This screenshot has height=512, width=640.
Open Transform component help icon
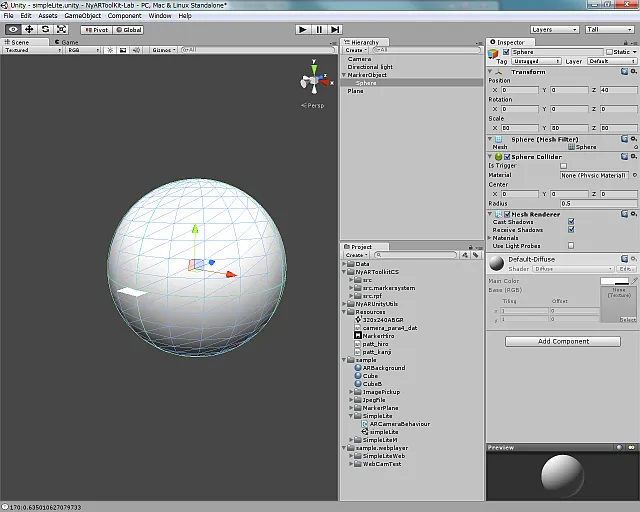point(624,71)
